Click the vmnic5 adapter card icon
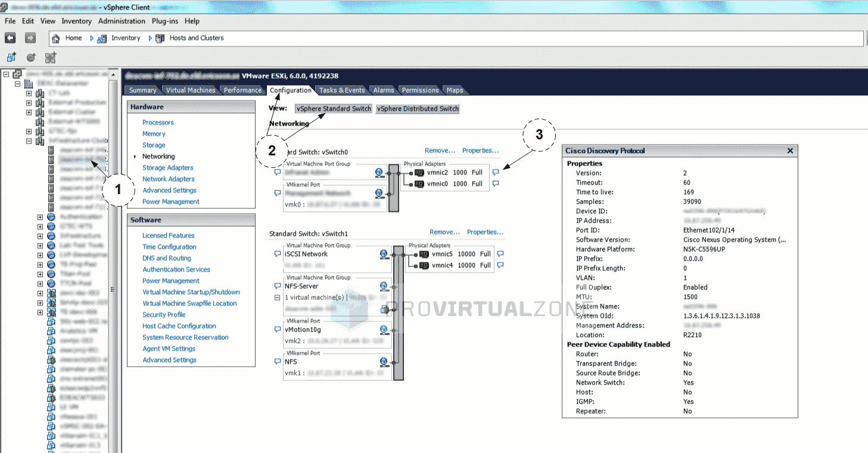 [424, 254]
